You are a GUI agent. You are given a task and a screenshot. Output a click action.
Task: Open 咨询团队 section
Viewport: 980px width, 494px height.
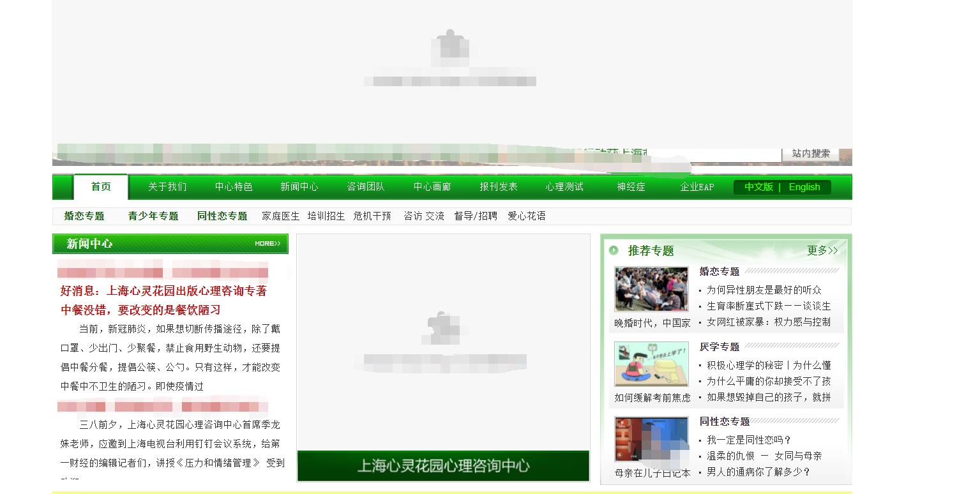click(x=366, y=187)
